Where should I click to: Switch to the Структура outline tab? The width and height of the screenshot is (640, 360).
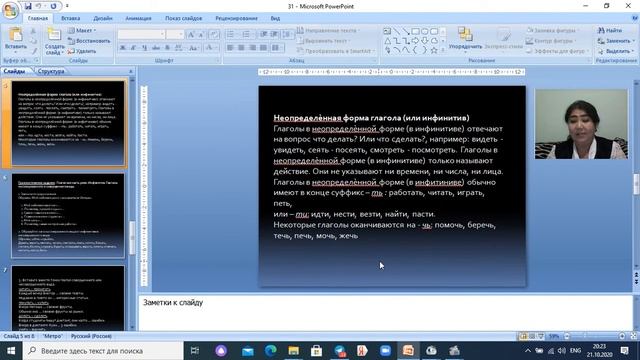pos(51,71)
